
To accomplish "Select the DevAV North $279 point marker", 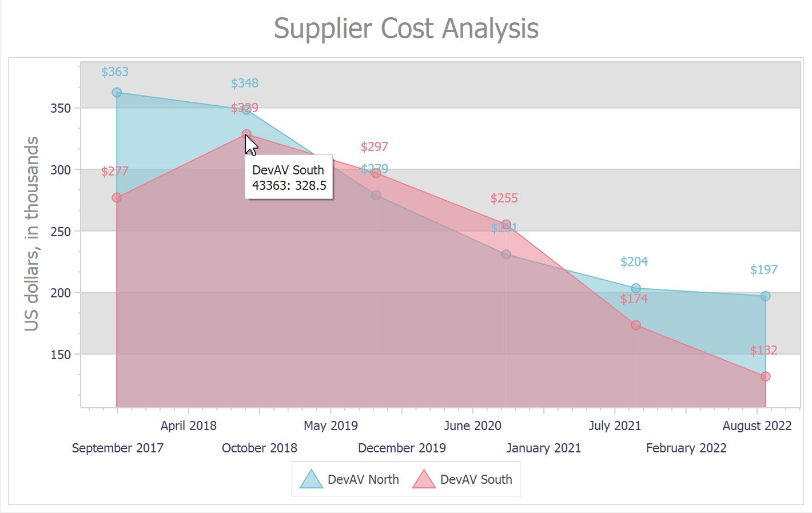I will (376, 195).
